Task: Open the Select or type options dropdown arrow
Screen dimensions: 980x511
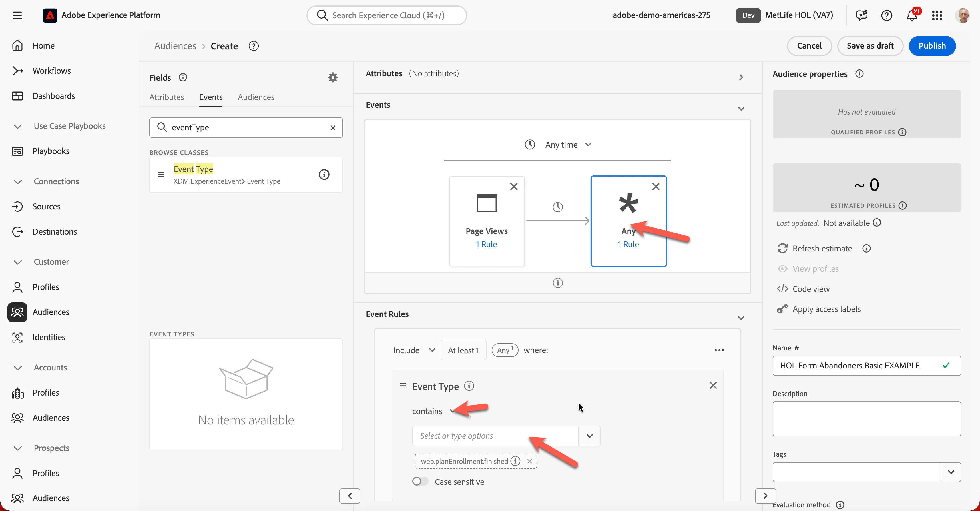Action: [x=589, y=436]
